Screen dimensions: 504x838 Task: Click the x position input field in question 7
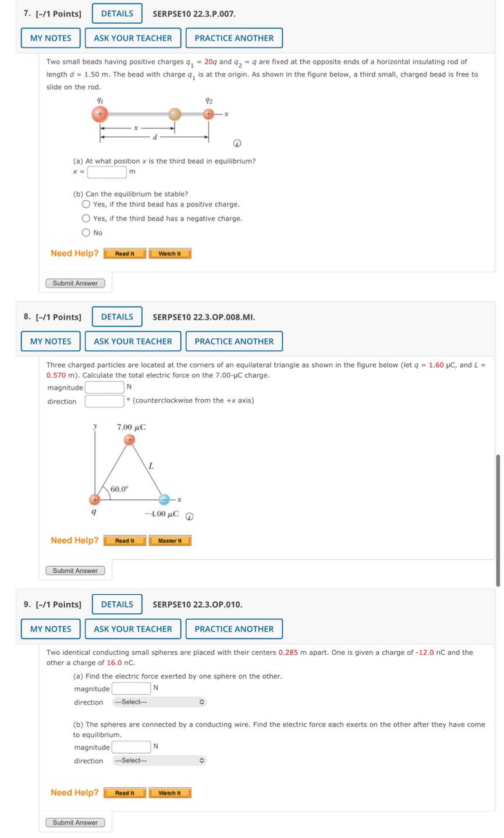[107, 172]
